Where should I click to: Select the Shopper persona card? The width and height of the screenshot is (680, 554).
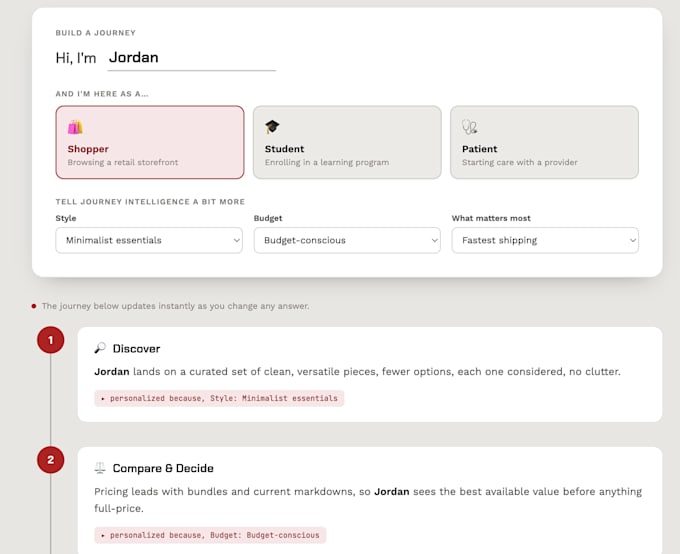click(x=150, y=142)
